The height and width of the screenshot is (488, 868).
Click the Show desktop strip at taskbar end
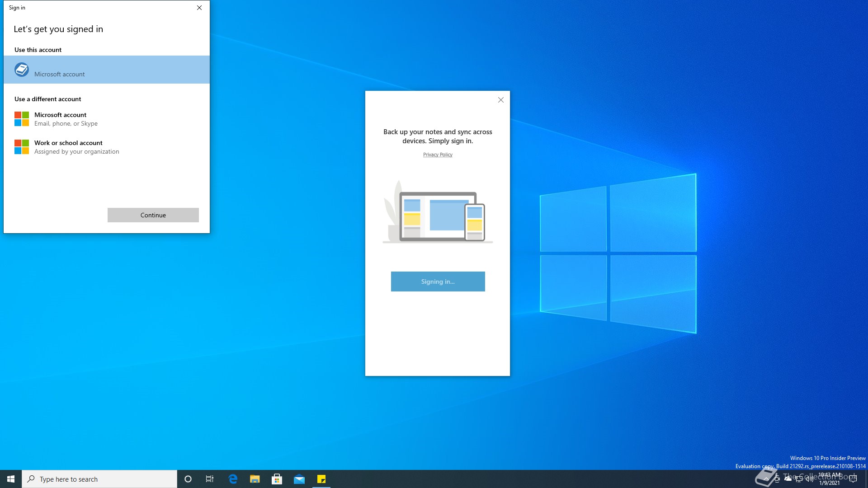click(x=866, y=479)
